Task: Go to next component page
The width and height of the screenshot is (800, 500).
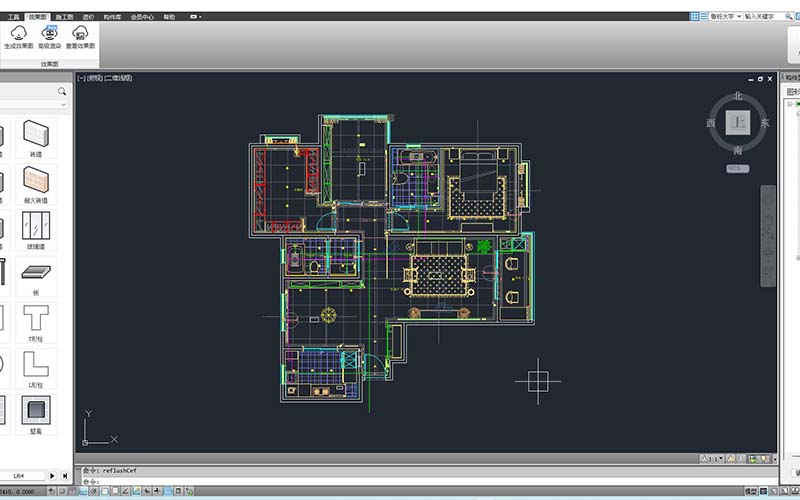Action: click(x=52, y=476)
